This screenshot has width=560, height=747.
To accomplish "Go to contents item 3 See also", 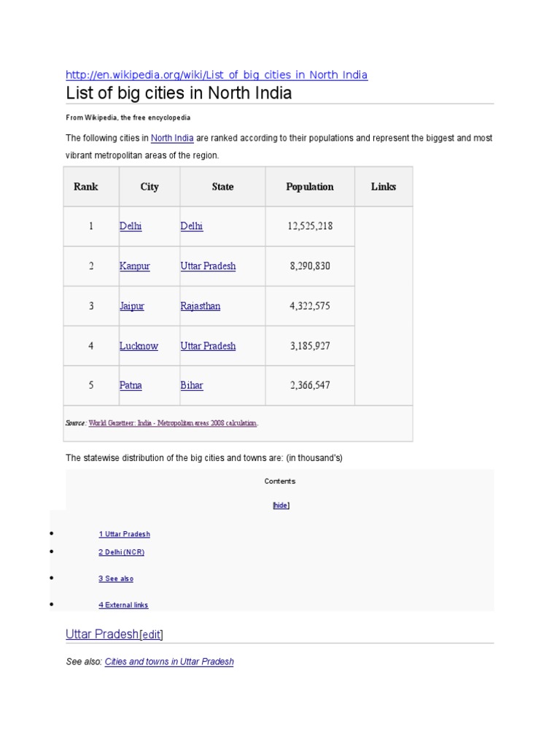I will [116, 578].
